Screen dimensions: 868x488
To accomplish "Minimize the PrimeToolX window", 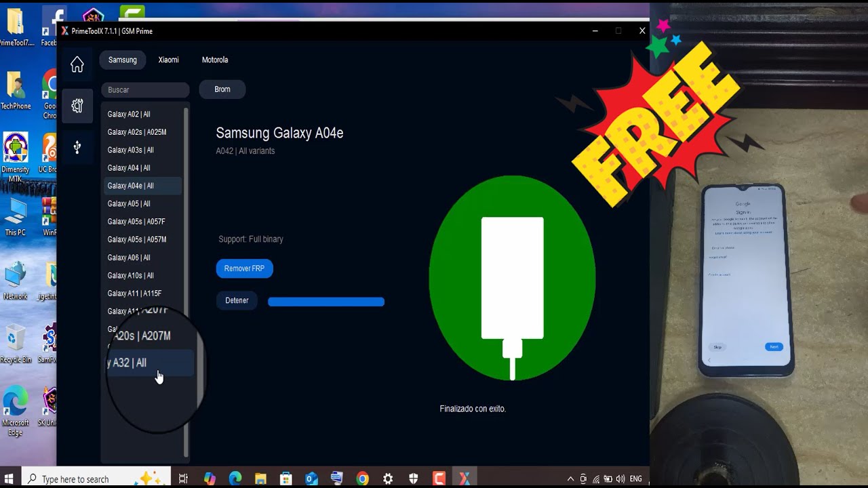I will pos(595,31).
